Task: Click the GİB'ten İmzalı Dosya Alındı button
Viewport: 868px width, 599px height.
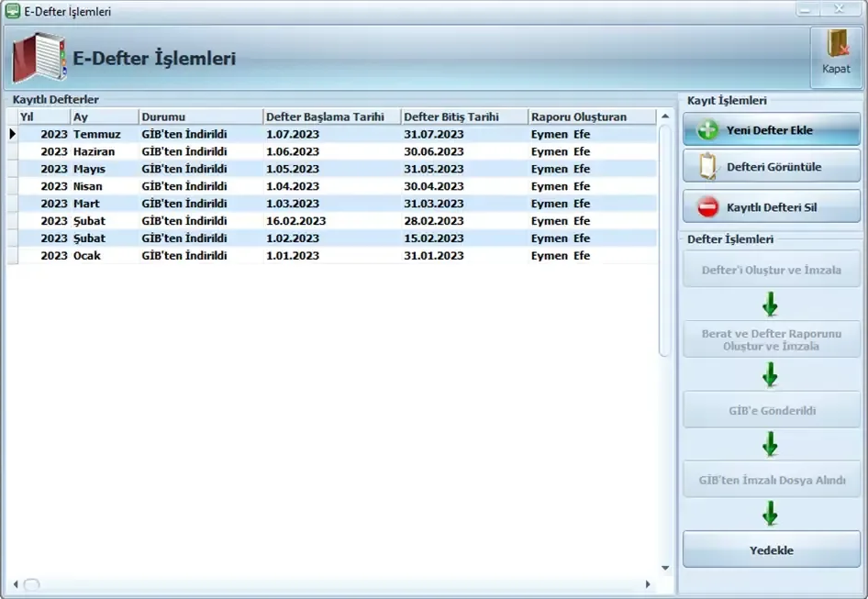Action: click(771, 480)
